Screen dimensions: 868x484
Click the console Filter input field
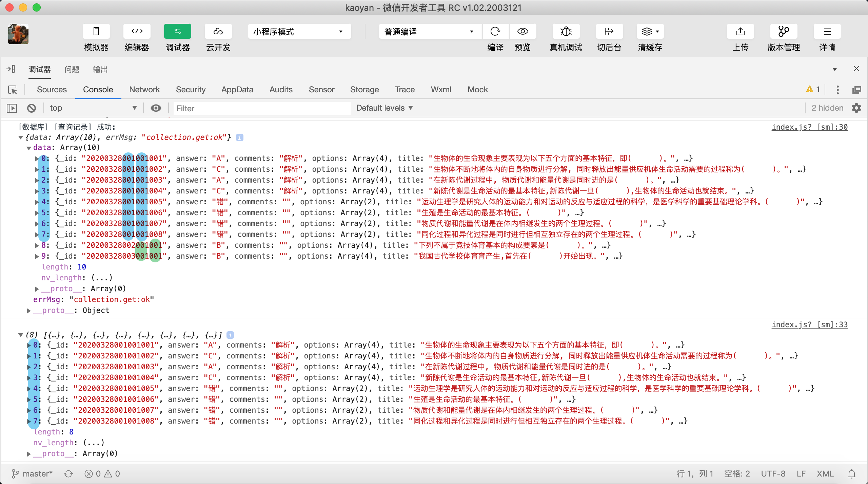(261, 108)
